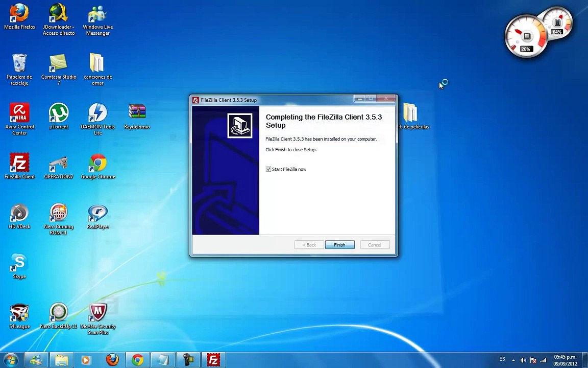Click the 'Completing the FileZilla Client 3.5.3 Setup' heading
This screenshot has width=588, height=368.
pyautogui.click(x=324, y=121)
